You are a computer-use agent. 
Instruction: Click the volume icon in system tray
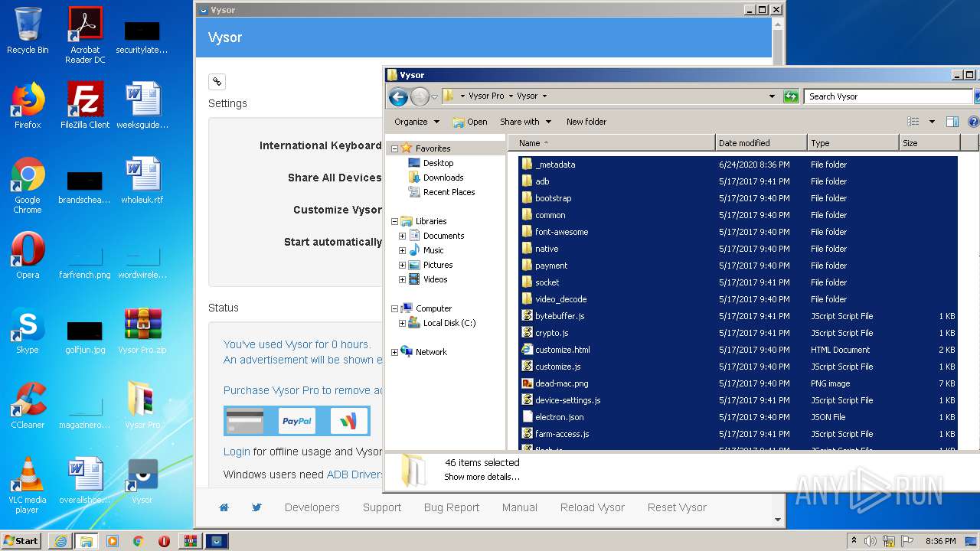[871, 541]
